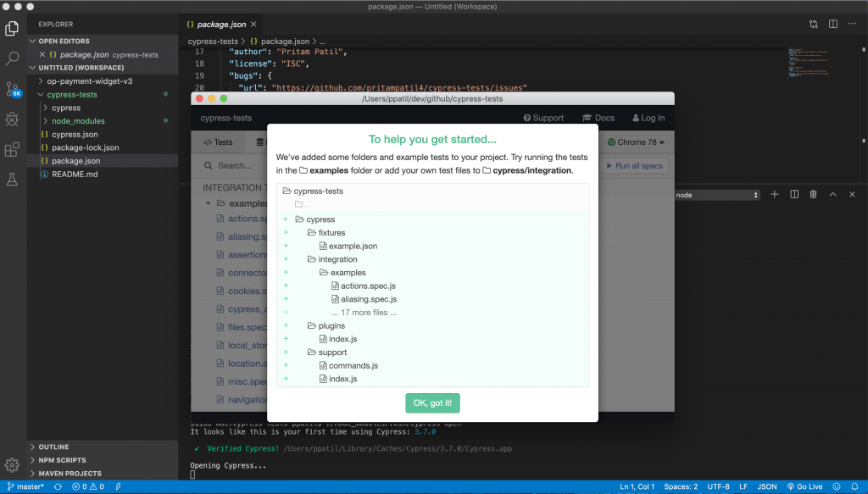Screen dimensions: 868x494
Task: Split the terminal panel
Action: click(x=794, y=194)
